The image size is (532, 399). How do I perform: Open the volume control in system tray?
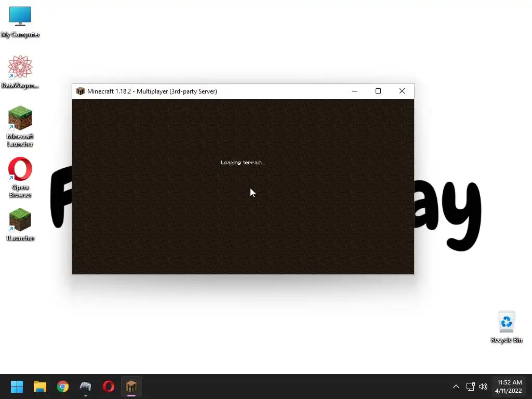pyautogui.click(x=483, y=387)
